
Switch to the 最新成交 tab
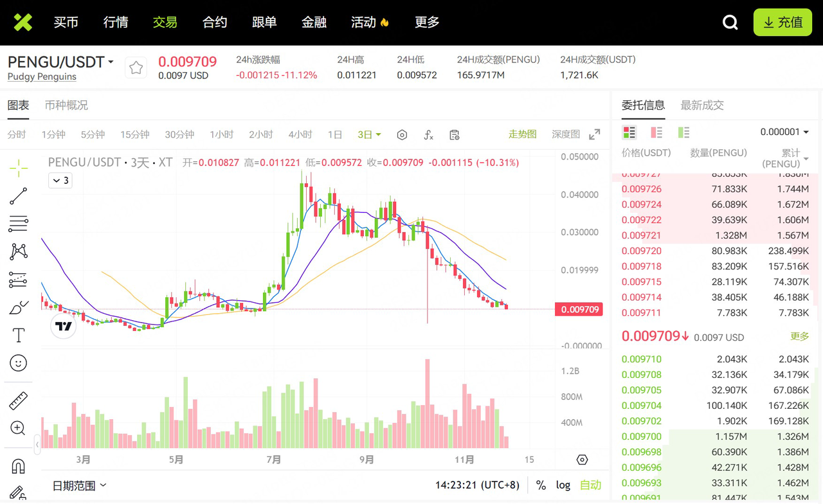click(x=702, y=105)
